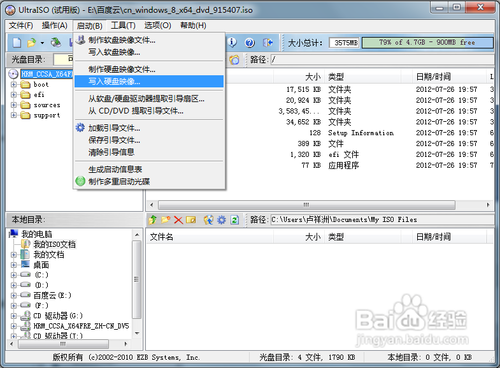Click the horizontal scrollbar of image file list
The height and width of the screenshot is (368, 500).
click(306, 205)
